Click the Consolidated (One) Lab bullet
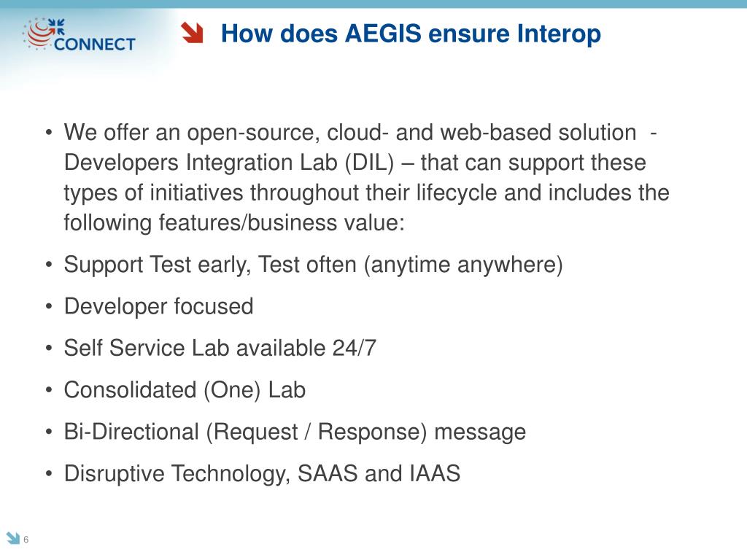Image resolution: width=747 pixels, height=560 pixels. 185,389
